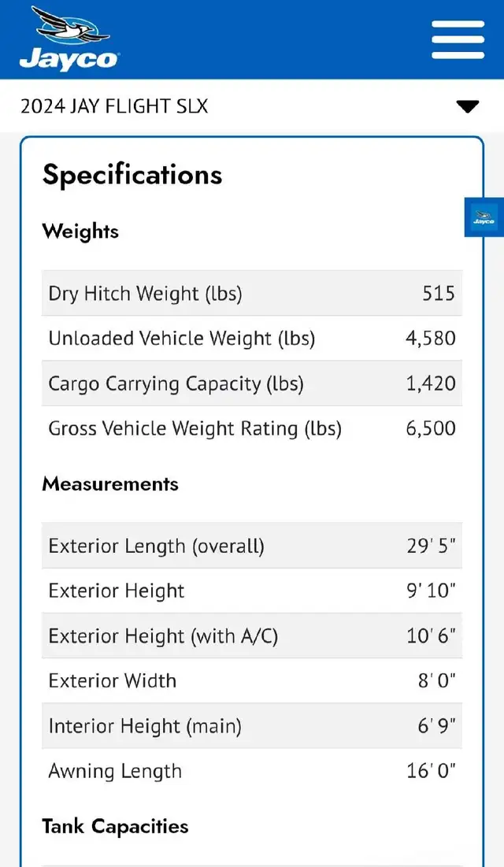This screenshot has width=504, height=867.
Task: Expand the 2024 Jay Flight SLX dropdown arrow
Action: [468, 106]
